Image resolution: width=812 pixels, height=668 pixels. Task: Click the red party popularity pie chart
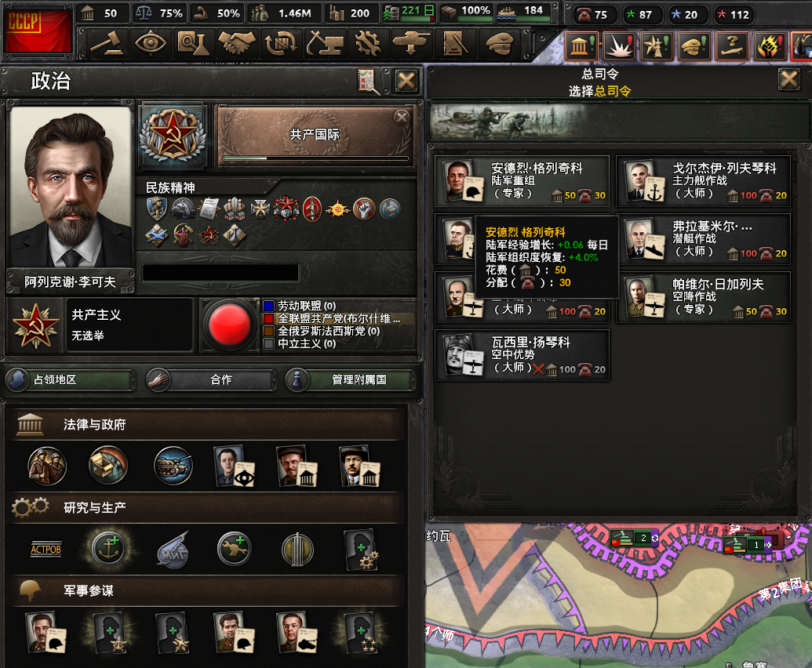click(229, 325)
